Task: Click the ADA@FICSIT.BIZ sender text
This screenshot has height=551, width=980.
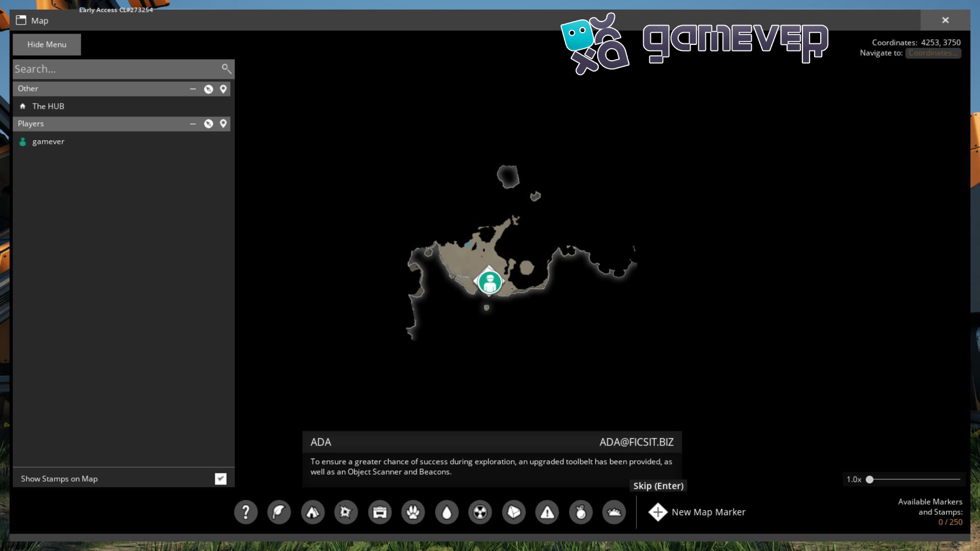Action: click(636, 442)
